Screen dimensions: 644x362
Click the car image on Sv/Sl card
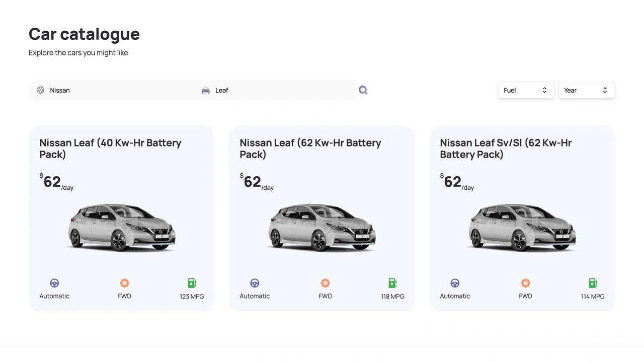(x=522, y=227)
